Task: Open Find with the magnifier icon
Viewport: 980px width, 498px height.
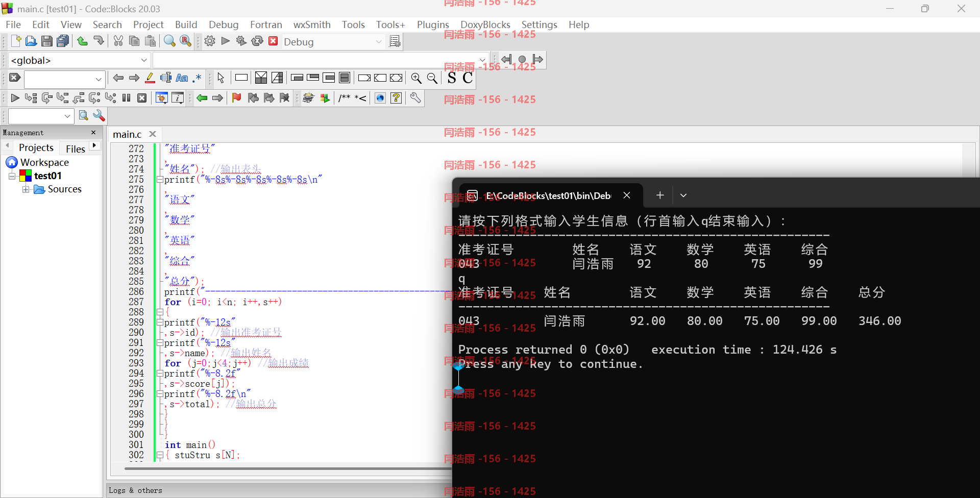Action: coord(169,41)
